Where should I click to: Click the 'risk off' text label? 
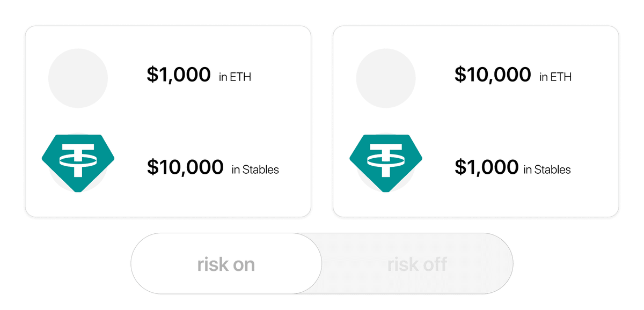pyautogui.click(x=418, y=264)
